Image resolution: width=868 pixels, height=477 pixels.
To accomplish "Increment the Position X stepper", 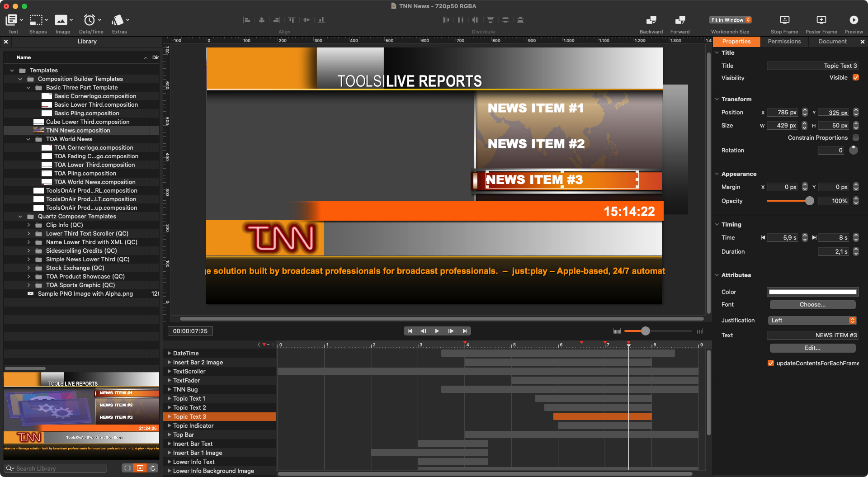I will point(805,110).
